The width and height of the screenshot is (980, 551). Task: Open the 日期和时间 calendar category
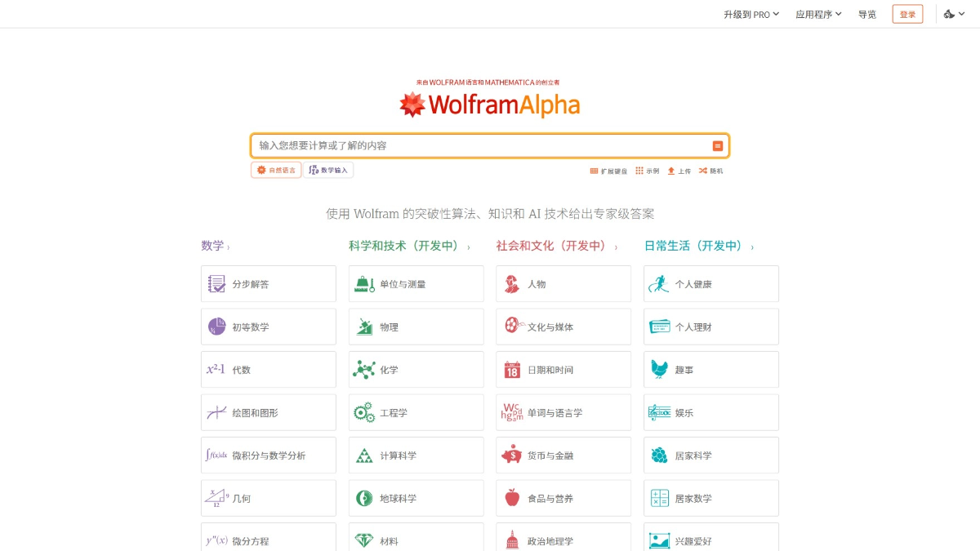tap(563, 370)
